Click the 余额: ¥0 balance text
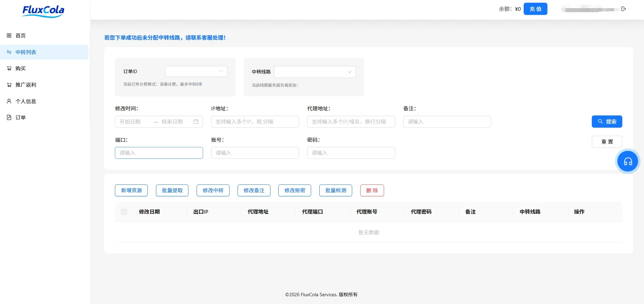 [510, 9]
